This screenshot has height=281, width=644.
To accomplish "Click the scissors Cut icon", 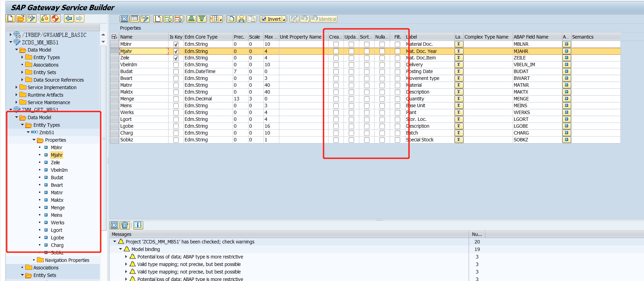I will pos(242,19).
